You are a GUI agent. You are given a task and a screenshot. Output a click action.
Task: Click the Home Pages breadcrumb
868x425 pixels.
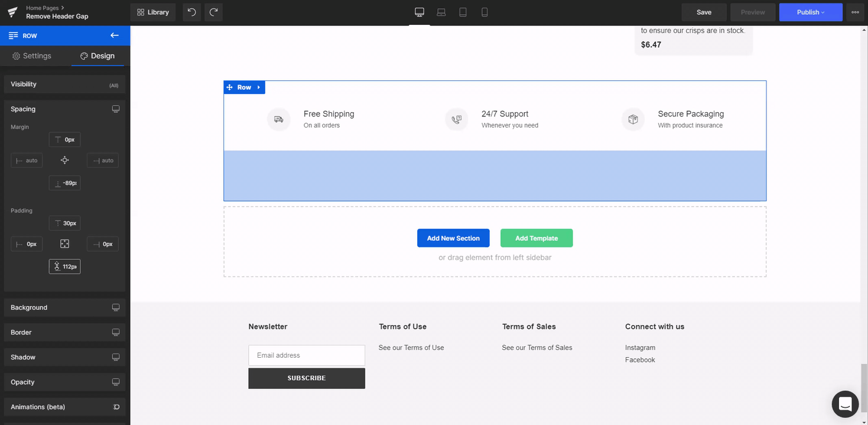[43, 8]
